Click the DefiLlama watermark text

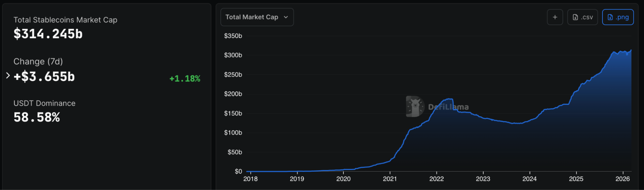448,107
